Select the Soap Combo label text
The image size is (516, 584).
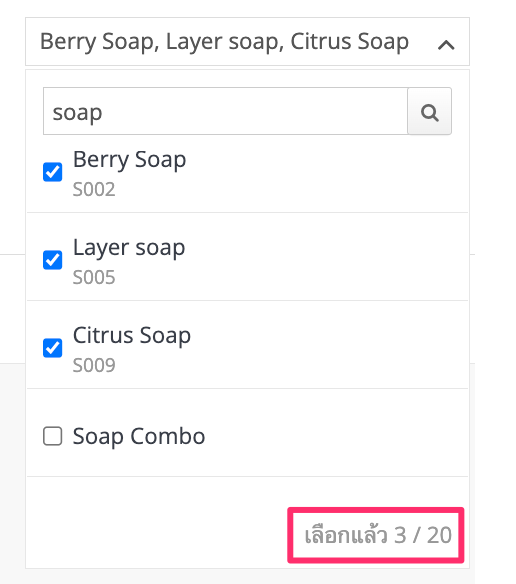[139, 436]
